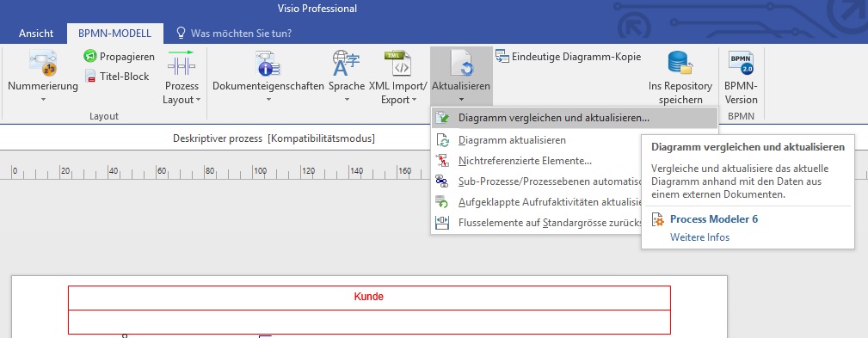Click the Diagramm aktualisieren menu icon
This screenshot has width=868, height=338.
(x=442, y=140)
